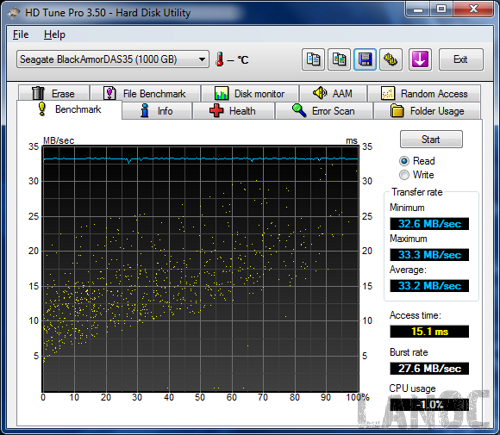The height and width of the screenshot is (435, 500).
Task: Switch to the Disk monitor tab
Action: 250,93
